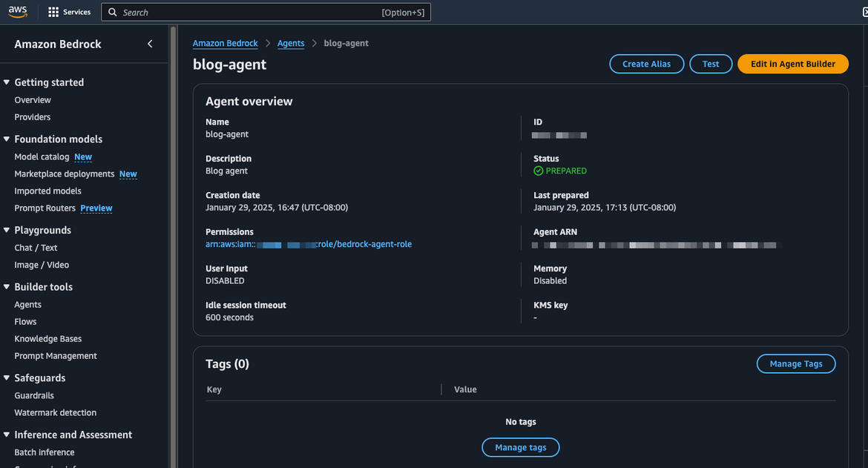Click the Last prepared date value 17:13
868x468 pixels.
tap(605, 208)
